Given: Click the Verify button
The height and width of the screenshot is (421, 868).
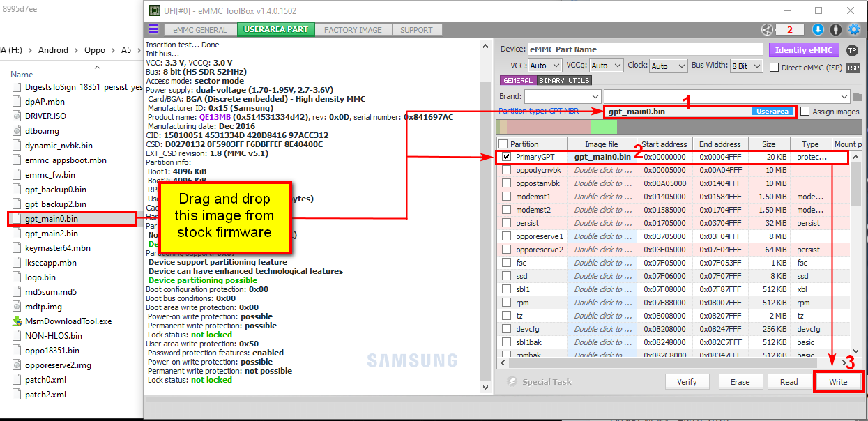Looking at the screenshot, I should click(687, 382).
